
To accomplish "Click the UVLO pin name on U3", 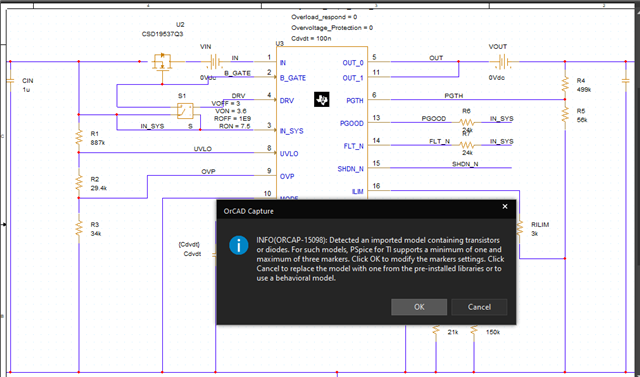I will click(x=289, y=154).
